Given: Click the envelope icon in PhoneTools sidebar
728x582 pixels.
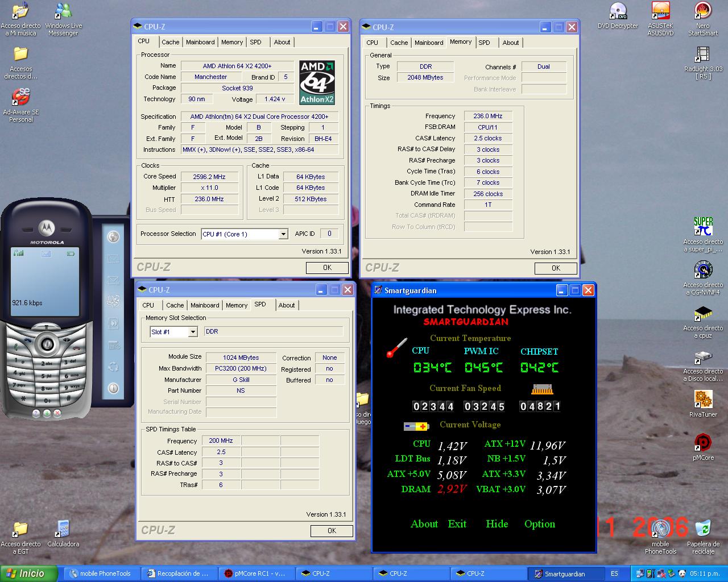Looking at the screenshot, I should 113,280.
